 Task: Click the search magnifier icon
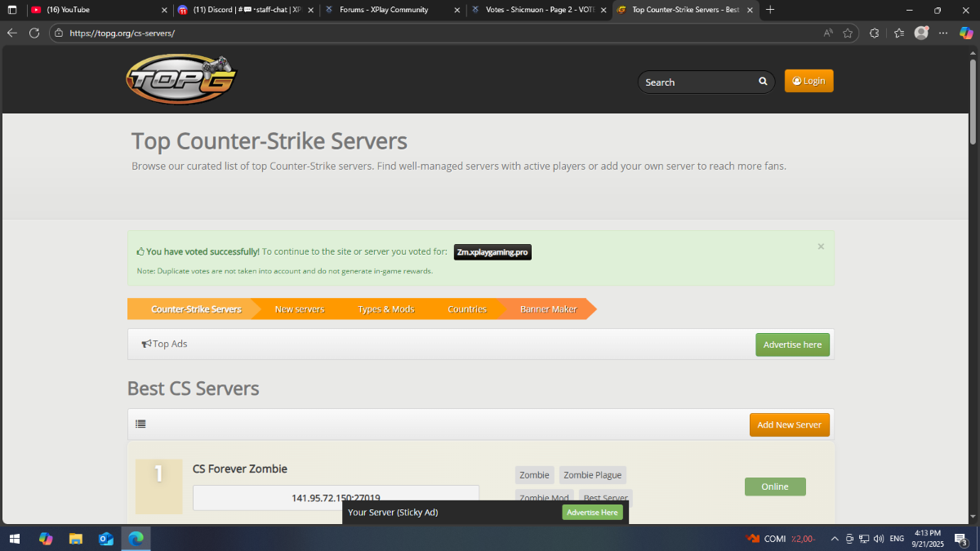coord(763,82)
